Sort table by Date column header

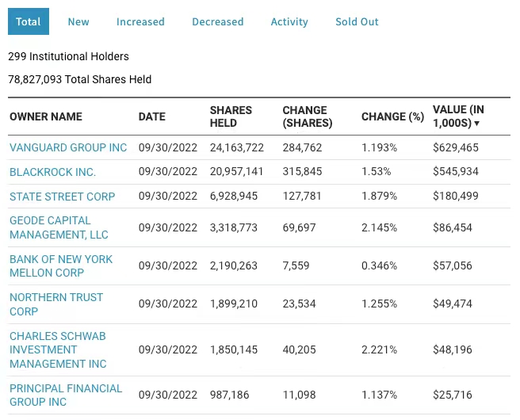pos(152,116)
